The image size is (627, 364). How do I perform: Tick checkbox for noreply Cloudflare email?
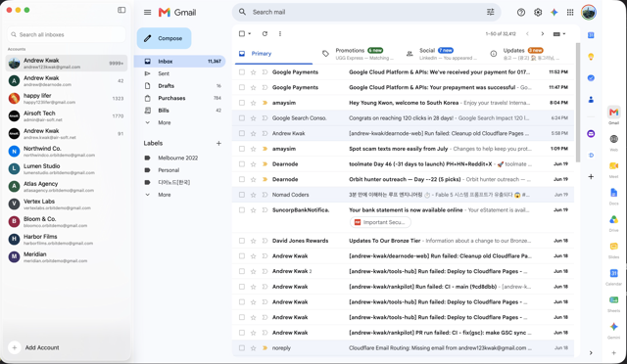coord(242,348)
